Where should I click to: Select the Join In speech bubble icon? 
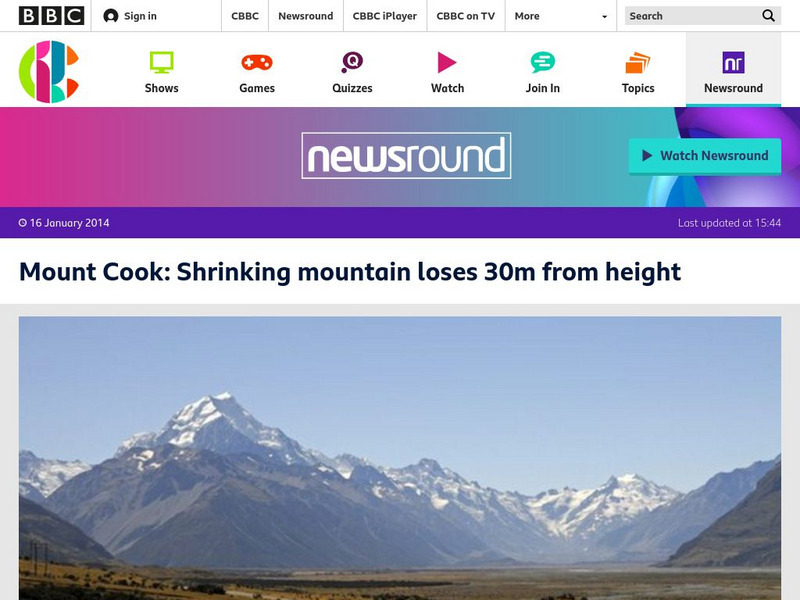coord(542,63)
